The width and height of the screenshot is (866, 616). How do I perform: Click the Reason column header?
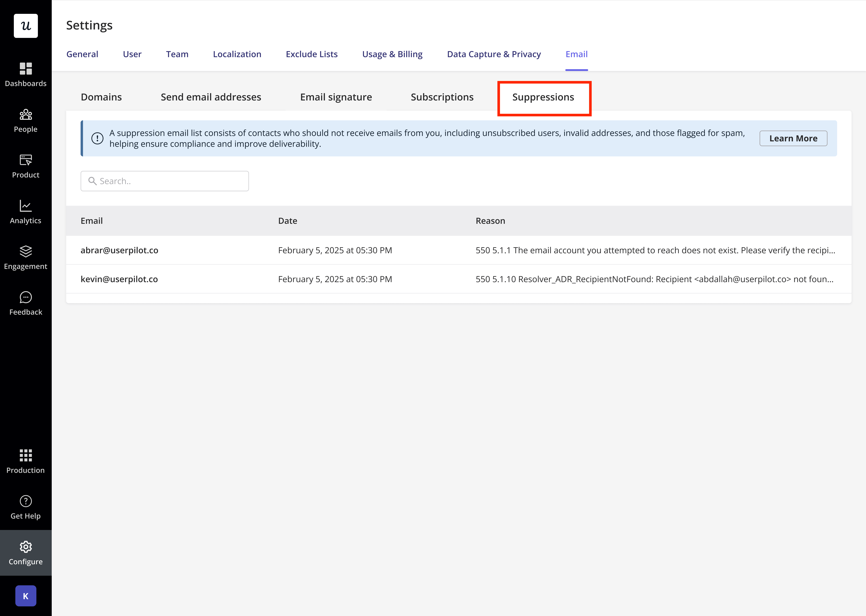click(x=491, y=221)
